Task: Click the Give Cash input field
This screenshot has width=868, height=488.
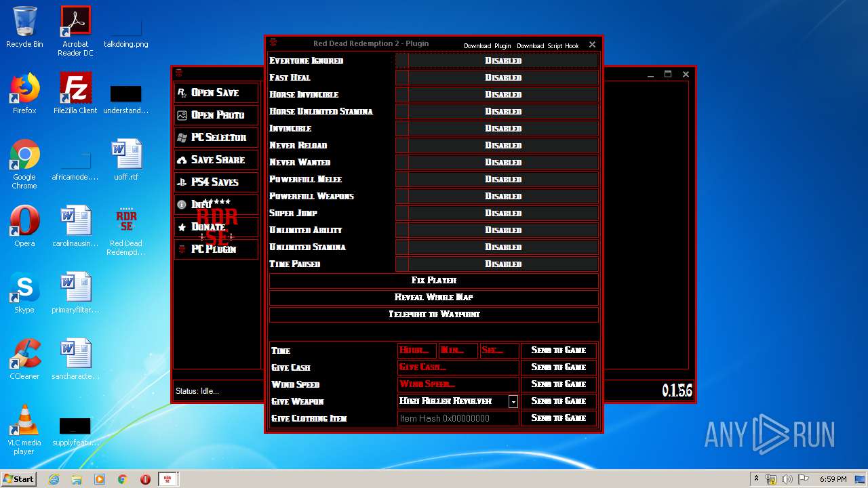Action: coord(458,367)
